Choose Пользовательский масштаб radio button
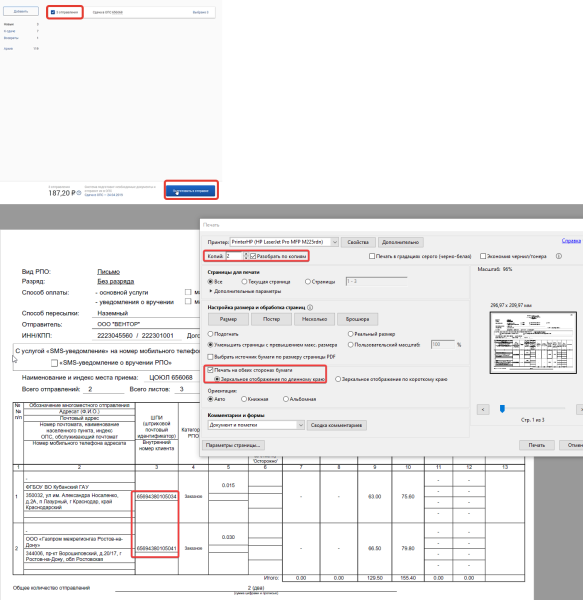 pos(350,344)
